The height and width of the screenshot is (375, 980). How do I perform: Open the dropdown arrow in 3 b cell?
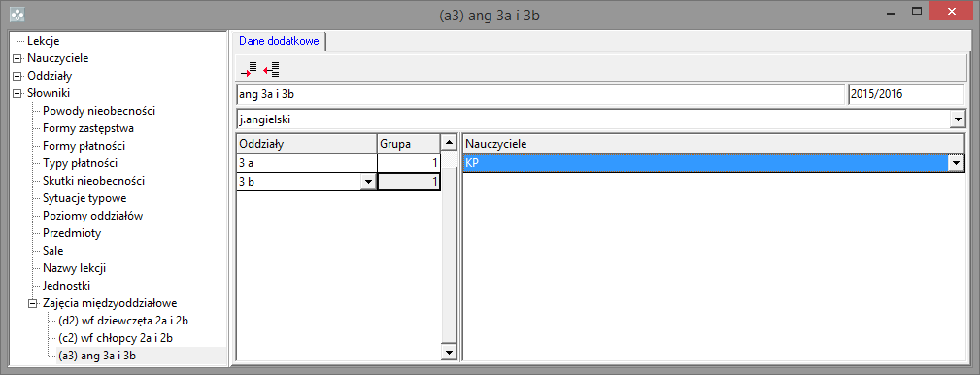369,182
